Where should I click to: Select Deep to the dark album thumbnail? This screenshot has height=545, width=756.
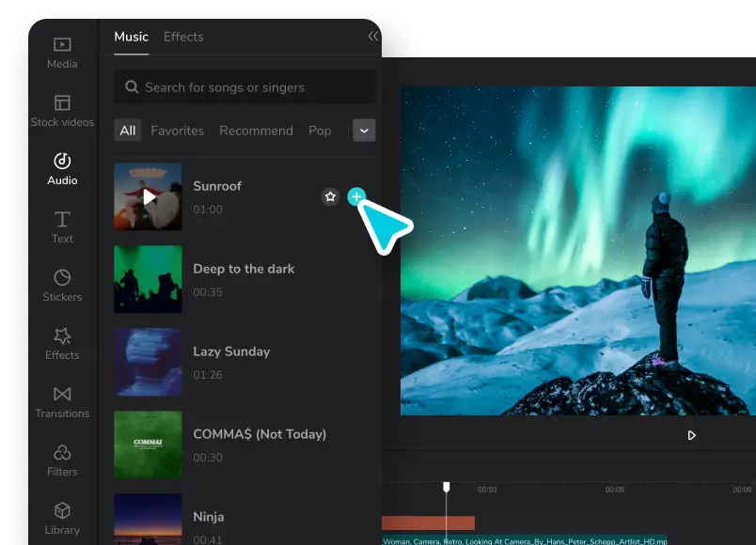tap(148, 279)
